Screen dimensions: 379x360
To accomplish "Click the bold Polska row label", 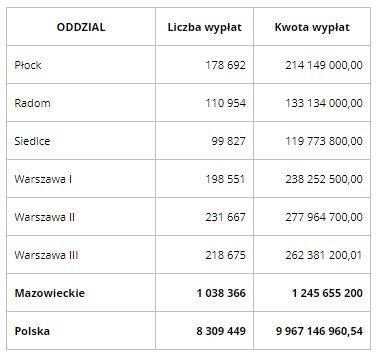I will click(32, 331).
